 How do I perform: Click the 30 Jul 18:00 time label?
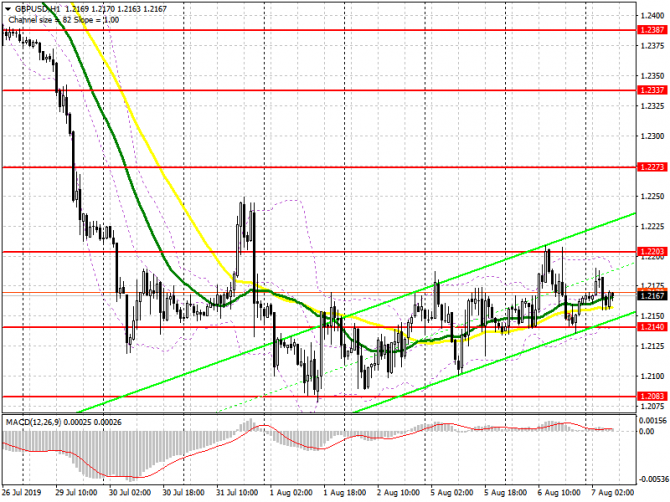coord(184,493)
